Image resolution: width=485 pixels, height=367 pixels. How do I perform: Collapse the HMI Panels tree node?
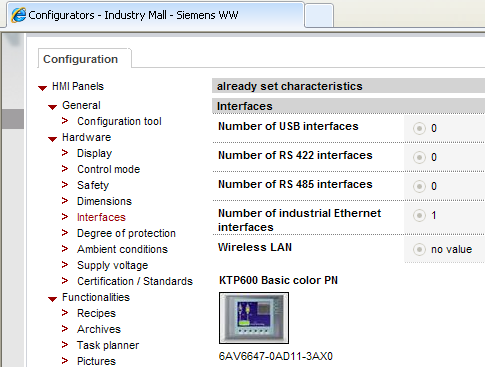(42, 88)
